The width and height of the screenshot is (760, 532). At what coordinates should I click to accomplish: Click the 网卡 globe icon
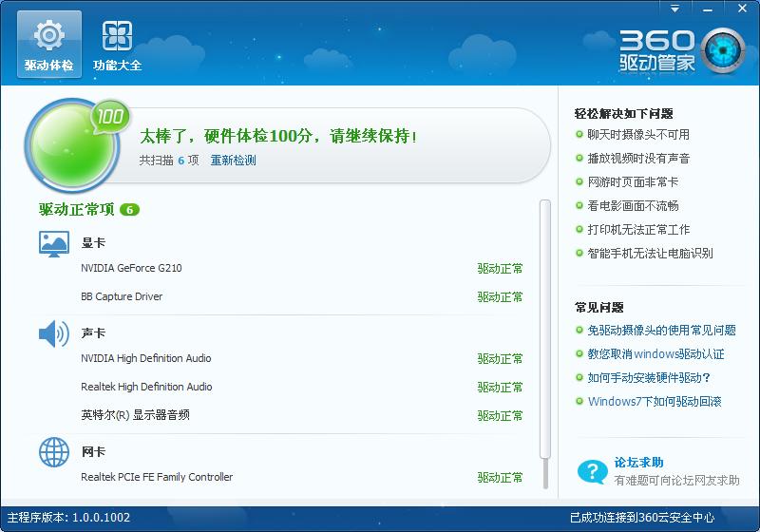pos(54,452)
